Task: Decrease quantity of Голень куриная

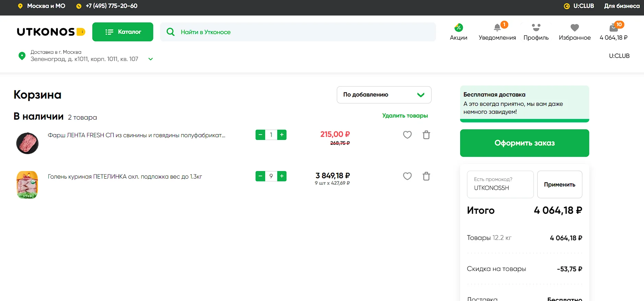Action: [260, 176]
